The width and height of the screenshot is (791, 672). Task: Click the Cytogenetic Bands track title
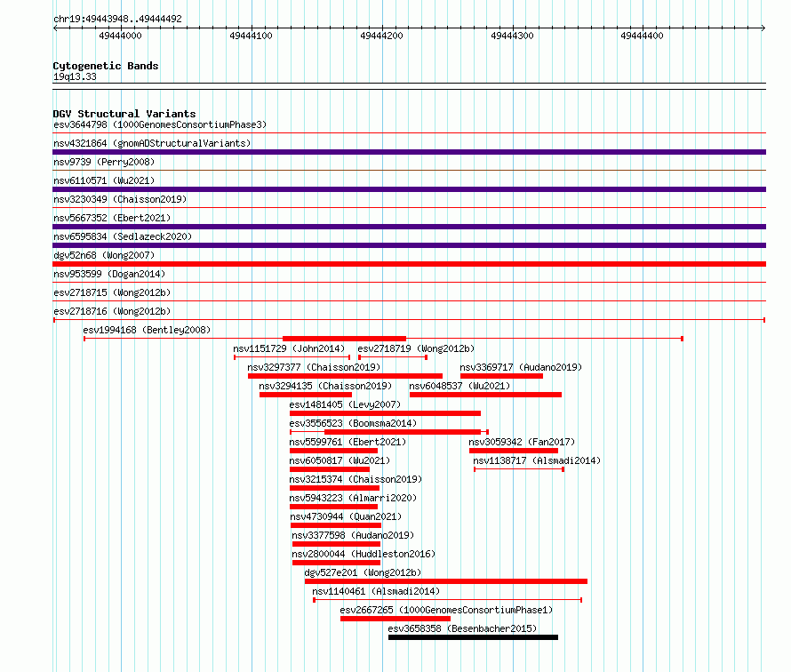[x=106, y=66]
